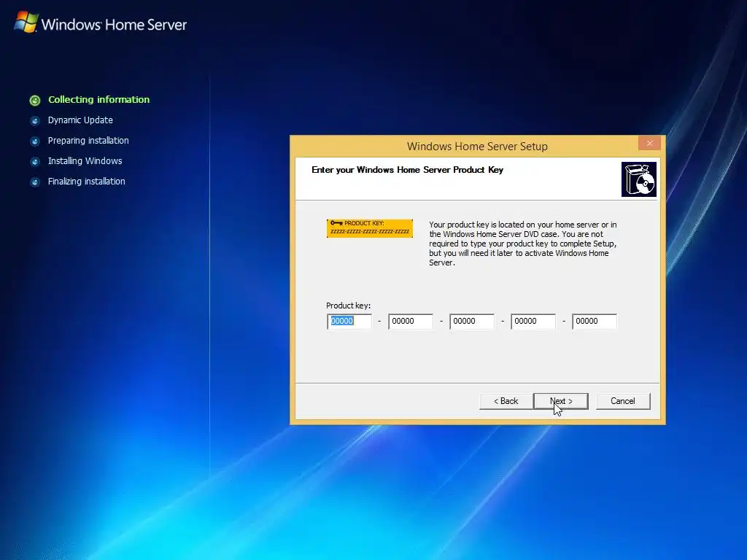747x560 pixels.
Task: Select the second product key field
Action: coord(411,321)
